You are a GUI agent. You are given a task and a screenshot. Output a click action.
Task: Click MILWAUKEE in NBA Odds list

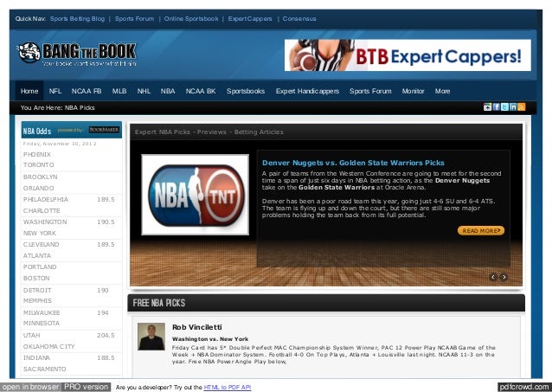(42, 312)
